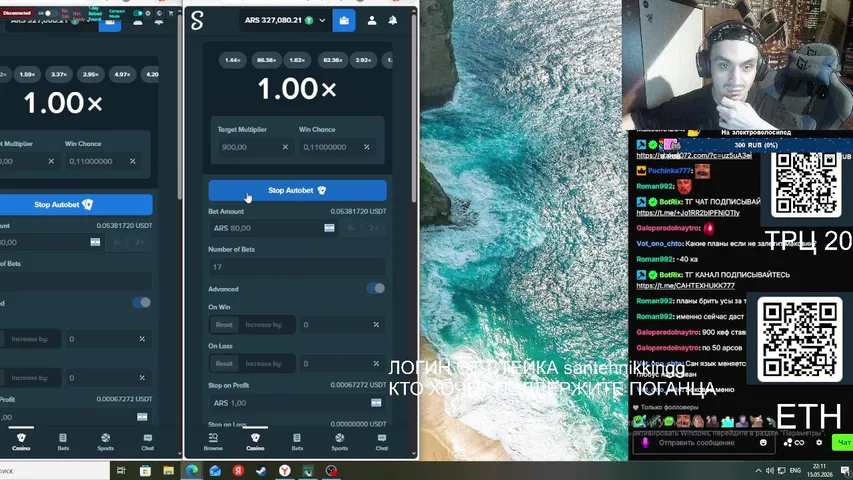Click Stop Autobet in the left window
Viewport: 853px width, 480px height.
point(76,205)
